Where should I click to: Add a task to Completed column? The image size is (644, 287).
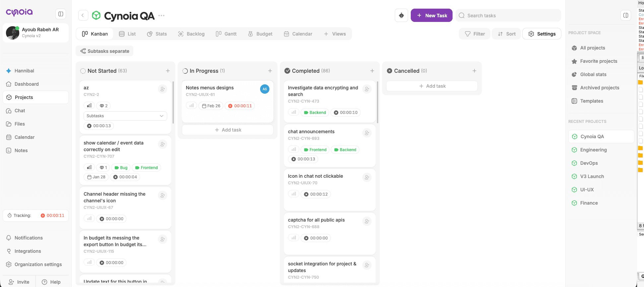(372, 71)
